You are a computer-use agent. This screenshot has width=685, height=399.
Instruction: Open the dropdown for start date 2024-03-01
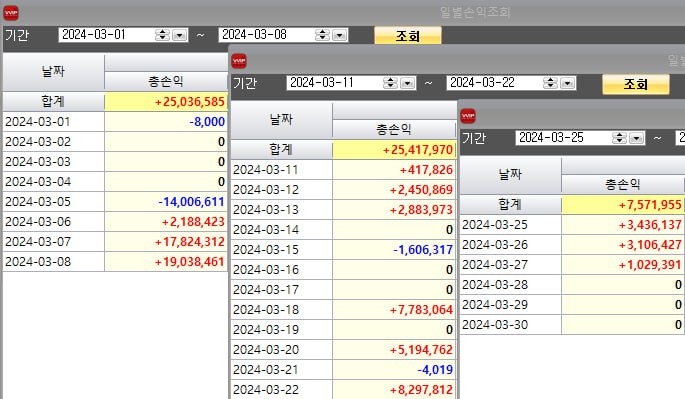180,35
